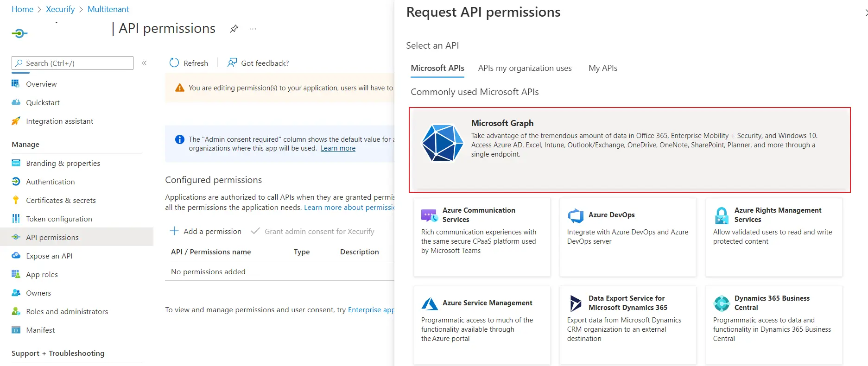Click the Azure DevOps icon
This screenshot has width=868, height=366.
point(576,215)
